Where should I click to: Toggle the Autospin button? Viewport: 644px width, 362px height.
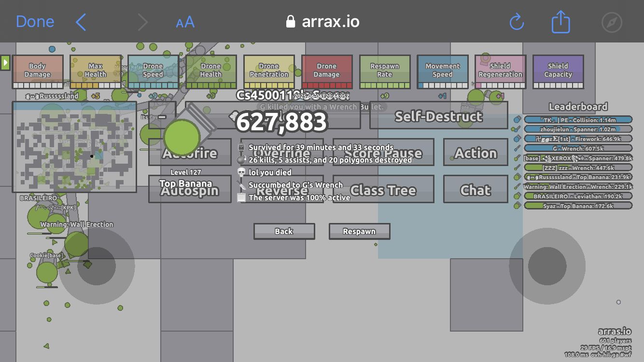pyautogui.click(x=190, y=189)
